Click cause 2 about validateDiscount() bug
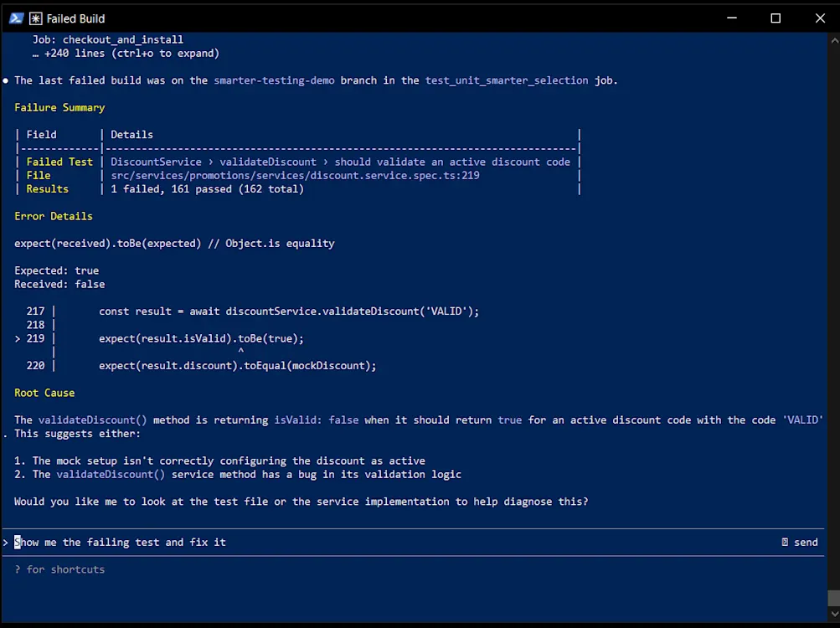 tap(237, 474)
